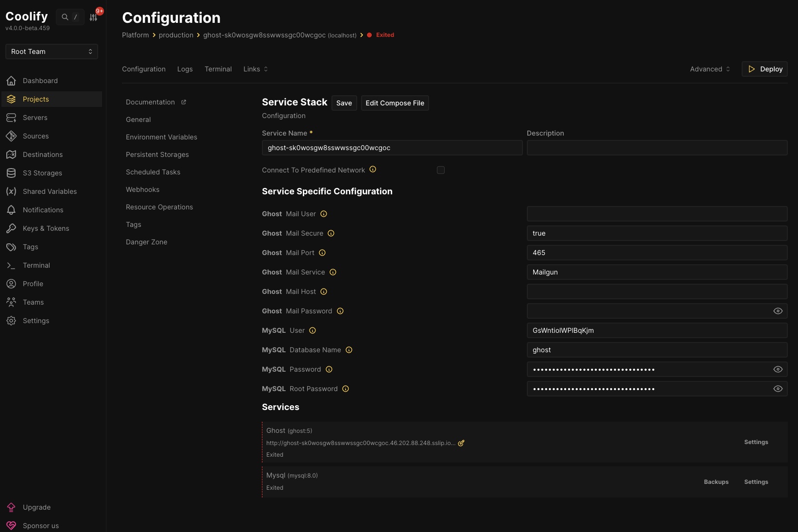
Task: Open the Root Team selector dropdown
Action: 52,51
